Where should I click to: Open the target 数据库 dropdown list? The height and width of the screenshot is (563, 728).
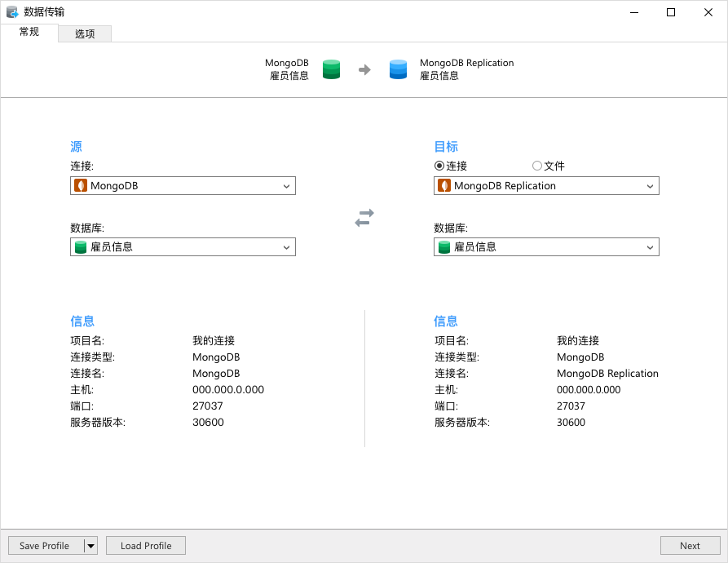coord(650,247)
